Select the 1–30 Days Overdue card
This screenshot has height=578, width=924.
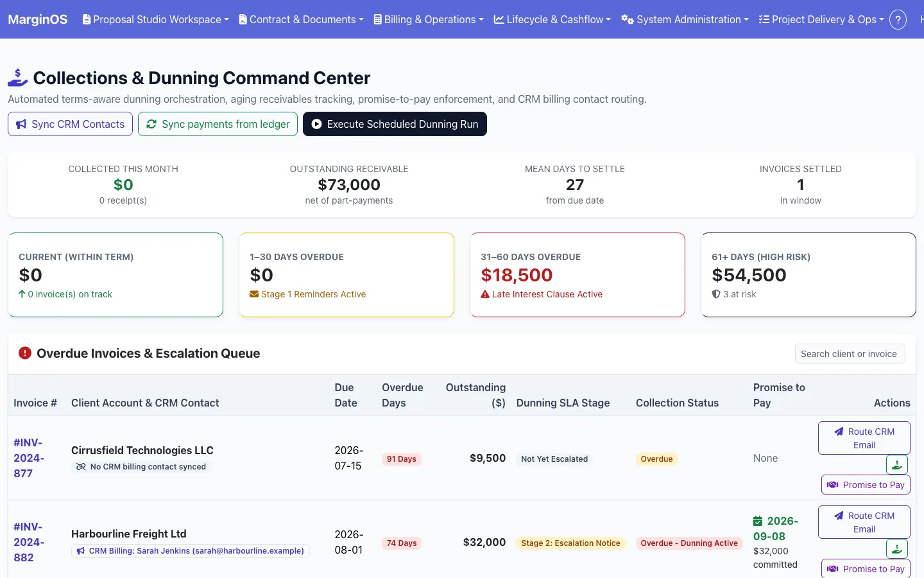tap(346, 275)
